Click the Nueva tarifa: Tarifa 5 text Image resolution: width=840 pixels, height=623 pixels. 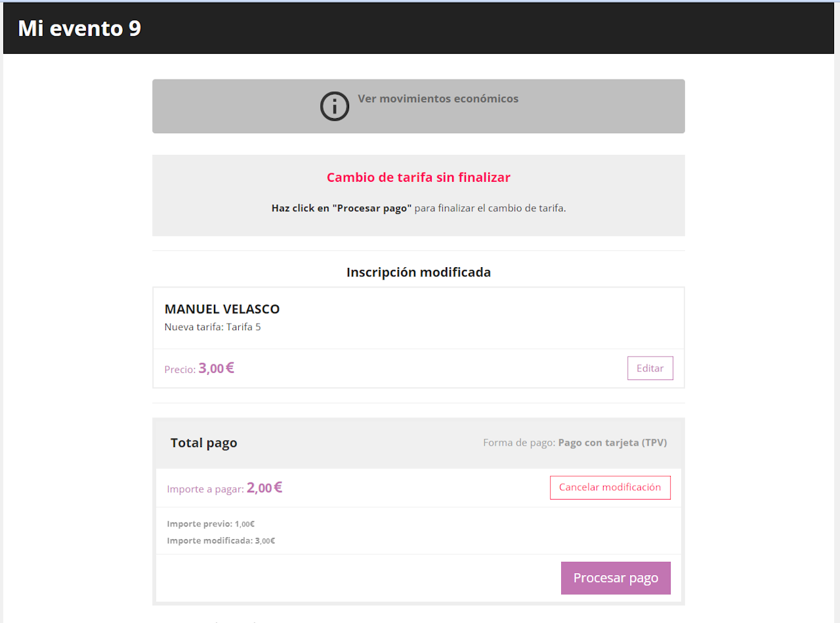(213, 327)
